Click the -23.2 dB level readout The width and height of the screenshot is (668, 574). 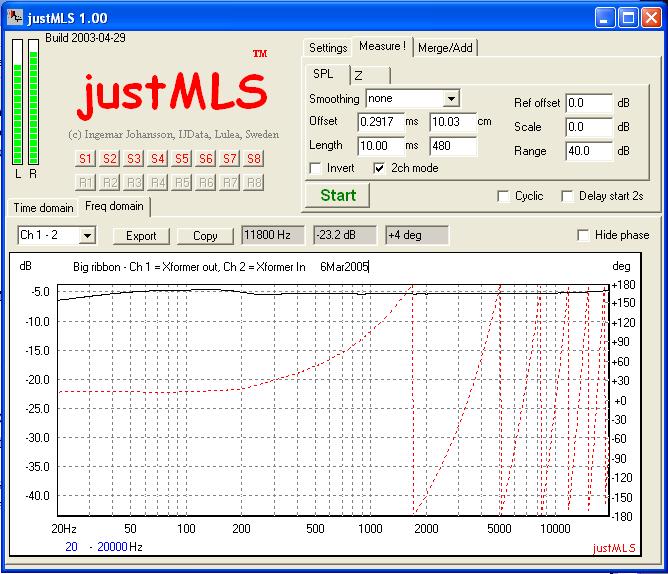(x=345, y=235)
